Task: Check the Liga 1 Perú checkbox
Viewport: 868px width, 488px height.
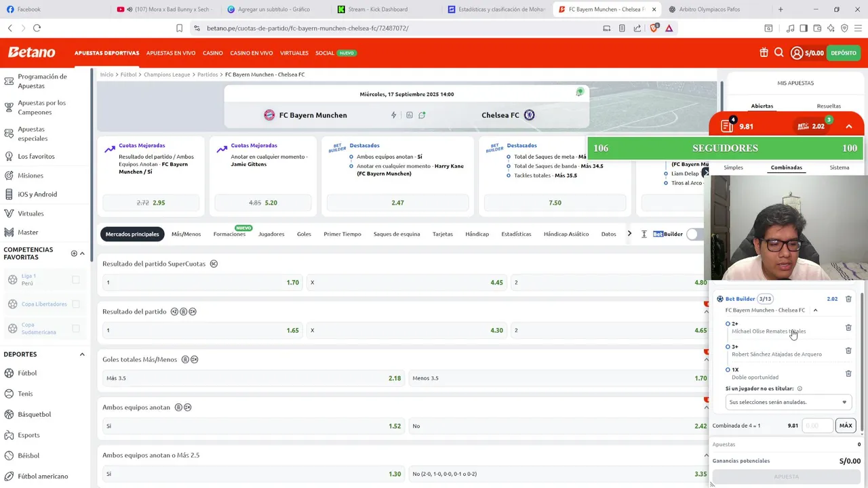Action: point(76,280)
